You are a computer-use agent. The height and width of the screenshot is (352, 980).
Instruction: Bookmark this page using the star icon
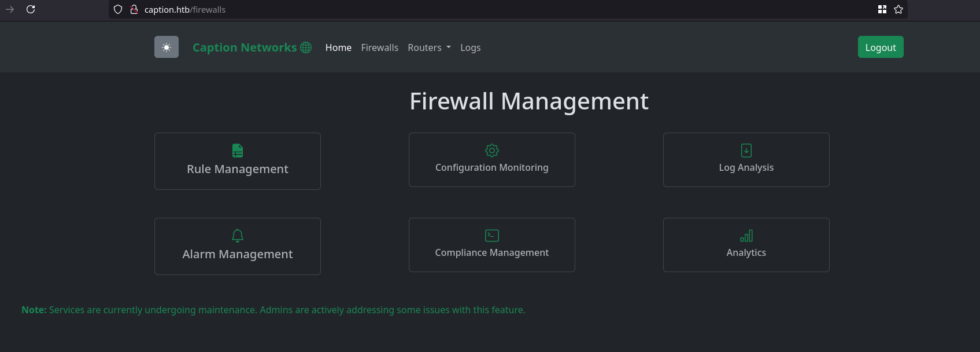pyautogui.click(x=898, y=9)
